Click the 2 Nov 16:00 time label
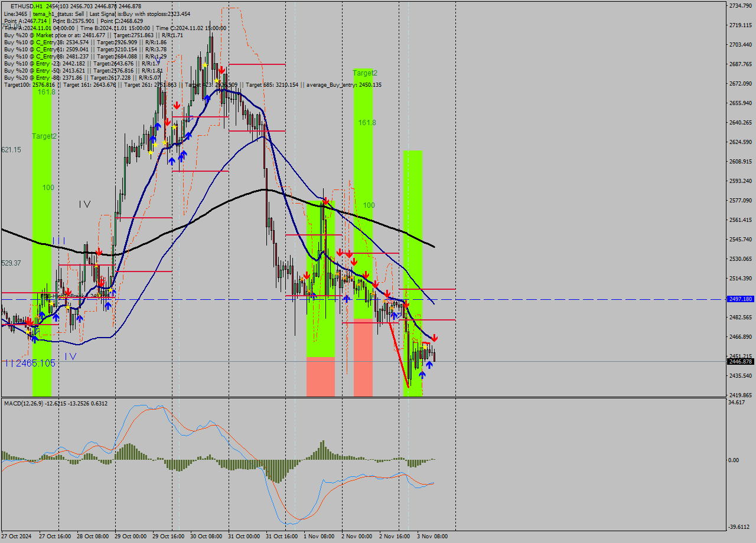The width and height of the screenshot is (756, 543). 395,537
